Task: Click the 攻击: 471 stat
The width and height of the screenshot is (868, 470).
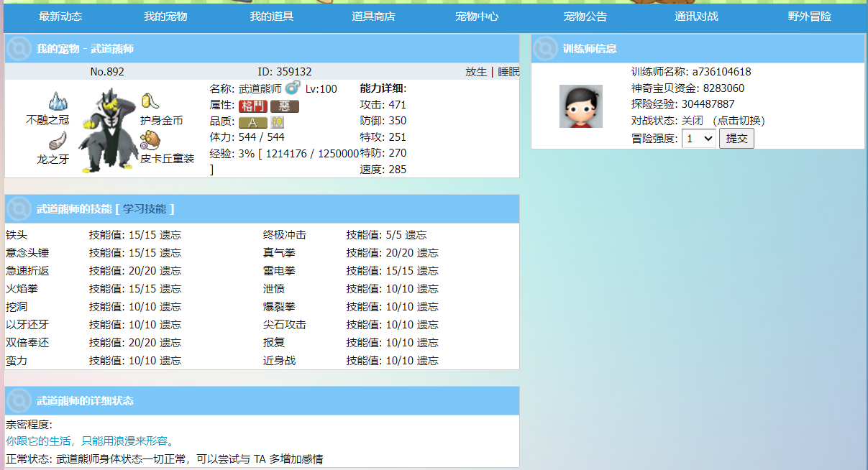Action: pyautogui.click(x=383, y=105)
